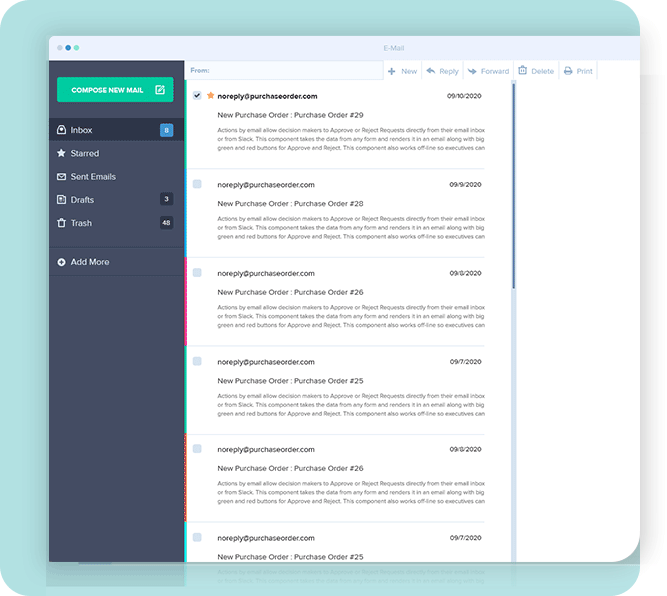Click the Delete toolbar label
Screen dimensions: 667x596
[x=542, y=71]
